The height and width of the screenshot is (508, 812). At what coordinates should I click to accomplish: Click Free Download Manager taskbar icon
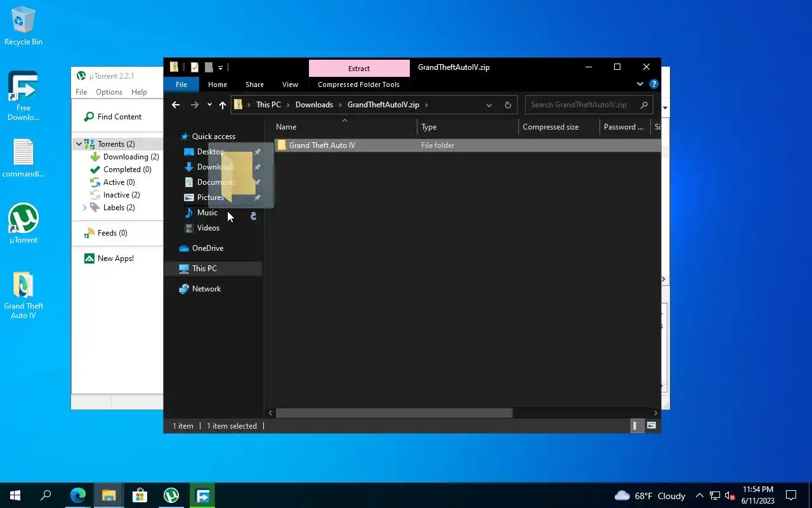202,495
